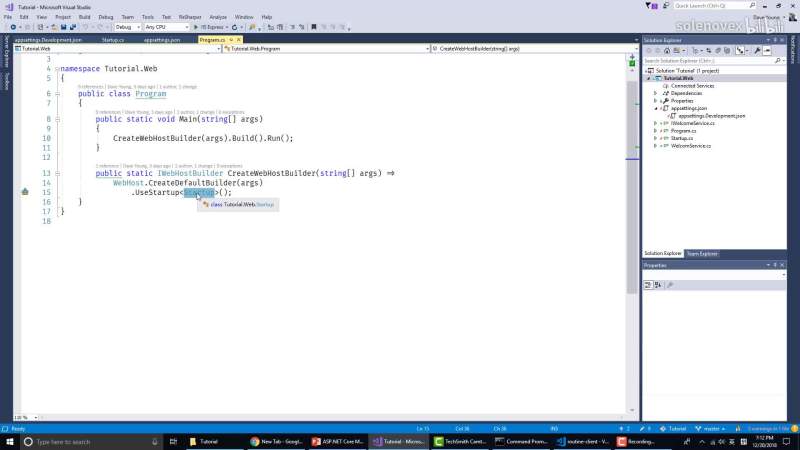Click the Open File toolbar icon
Screen dimensions: 800x450
54,27
